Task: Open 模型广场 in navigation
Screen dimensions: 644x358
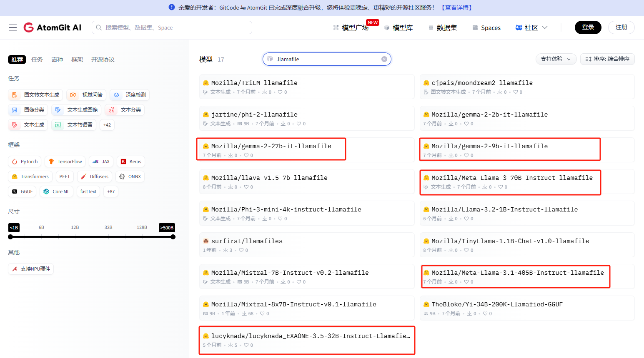Action: click(x=351, y=27)
